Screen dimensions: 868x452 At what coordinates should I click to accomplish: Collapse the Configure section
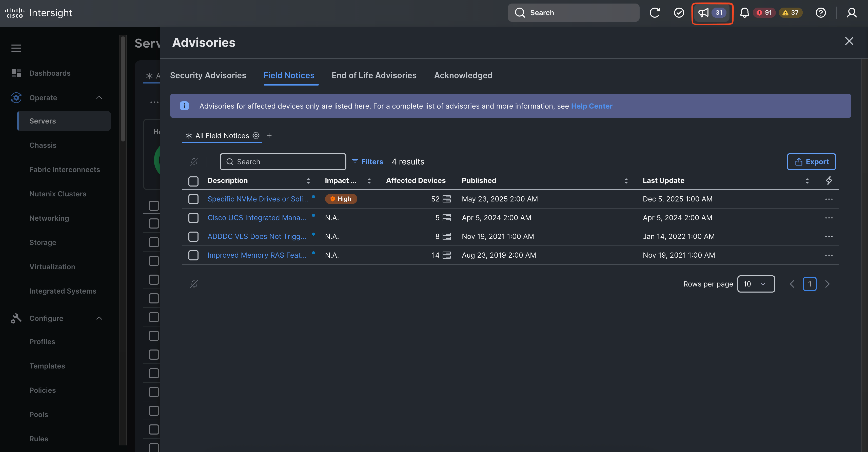click(x=99, y=318)
